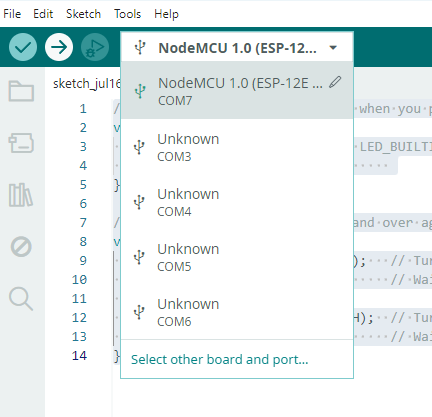Choose NodeMCU 1.0 on COM7
The width and height of the screenshot is (432, 417).
(237, 90)
